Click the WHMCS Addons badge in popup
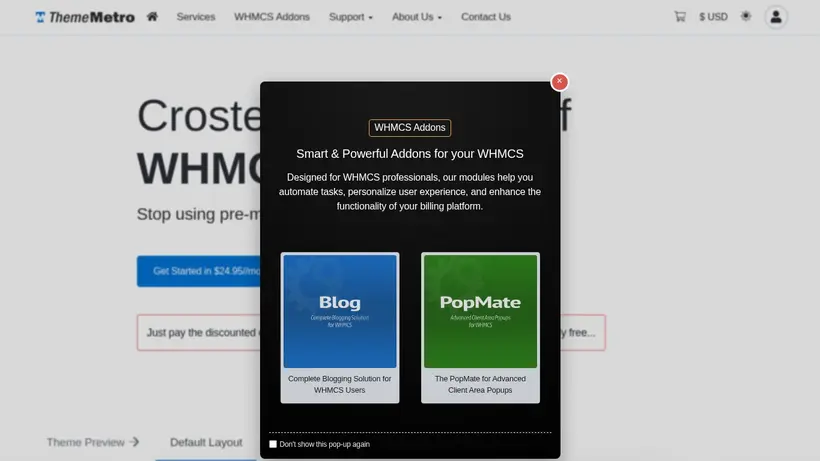This screenshot has height=461, width=820. coord(410,128)
